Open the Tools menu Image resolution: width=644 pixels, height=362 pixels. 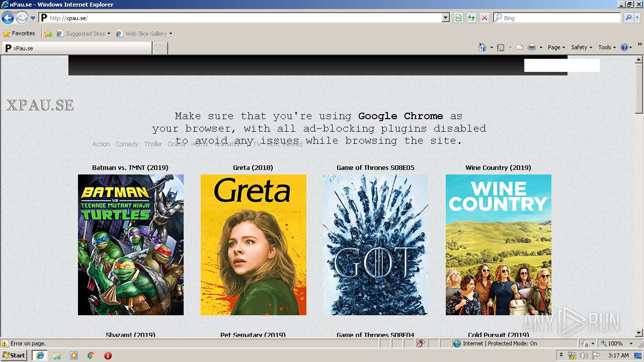pos(607,47)
